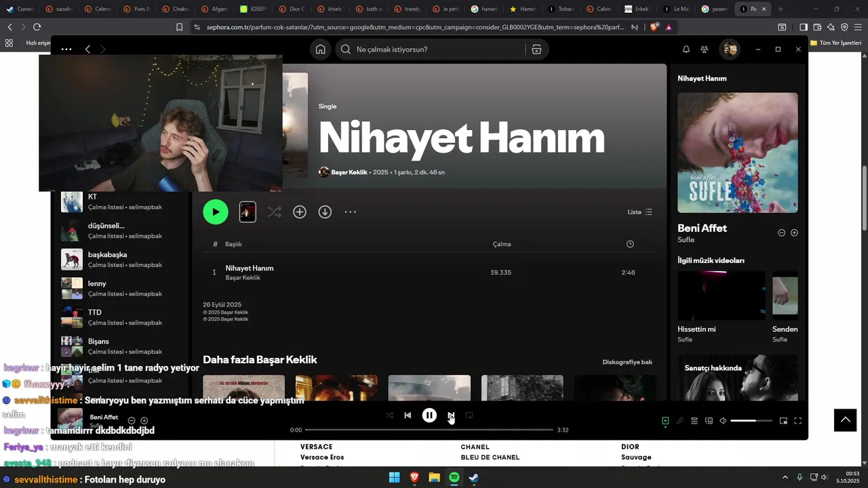Open the Spotify Browse icon in the search bar

[536, 49]
